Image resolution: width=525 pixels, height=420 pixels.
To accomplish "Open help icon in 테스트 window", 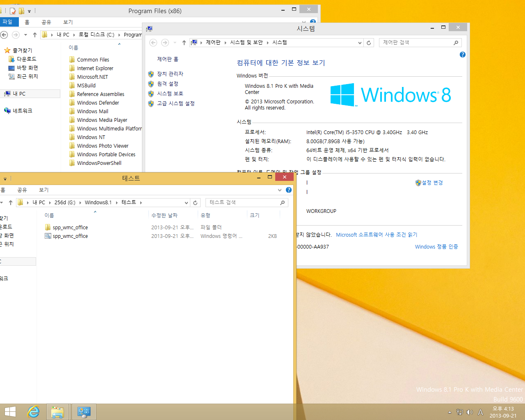I will point(289,190).
